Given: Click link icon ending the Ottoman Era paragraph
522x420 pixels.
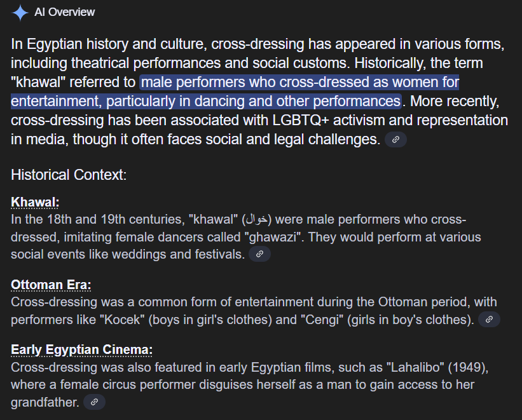Looking at the screenshot, I should [489, 320].
